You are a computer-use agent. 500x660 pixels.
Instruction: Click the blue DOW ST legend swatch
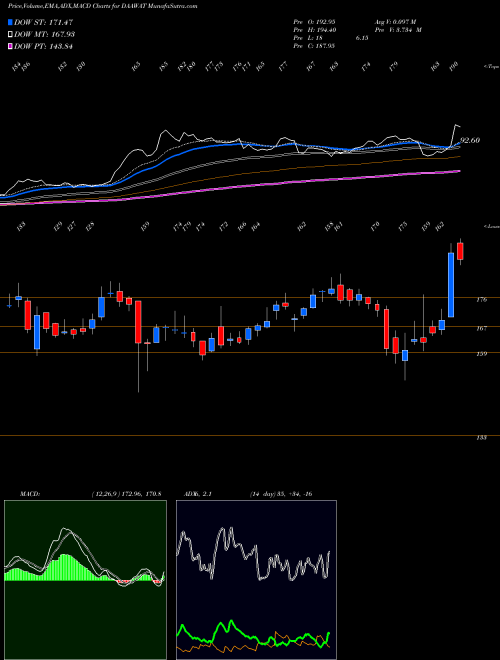pos(11,22)
